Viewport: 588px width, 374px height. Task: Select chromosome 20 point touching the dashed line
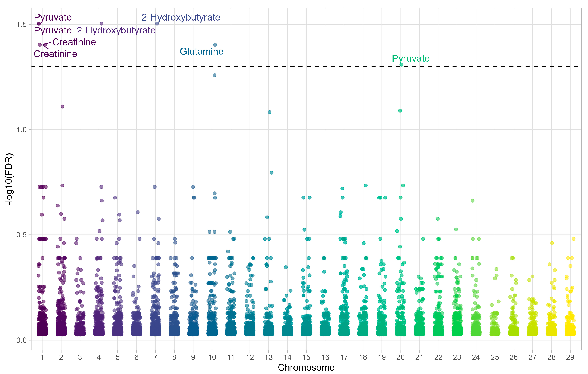(x=401, y=65)
